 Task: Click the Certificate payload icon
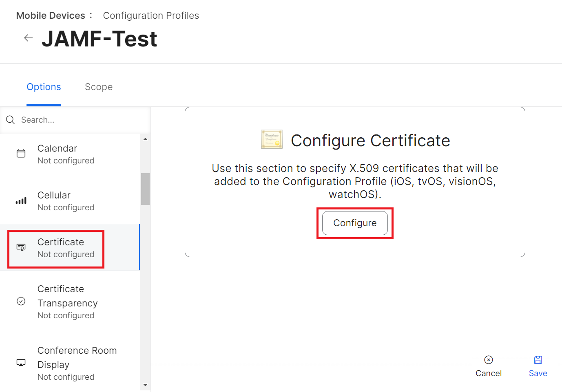[21, 247]
